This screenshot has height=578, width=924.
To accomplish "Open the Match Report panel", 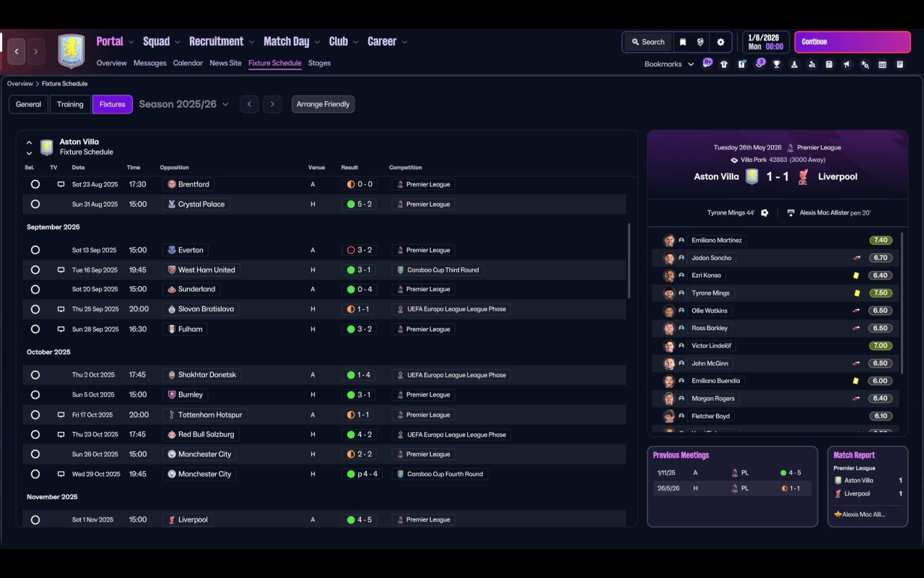I will (868, 486).
